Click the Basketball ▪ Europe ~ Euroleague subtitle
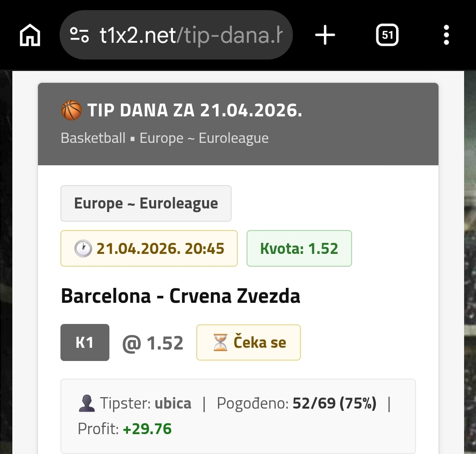The image size is (476, 454). click(165, 138)
